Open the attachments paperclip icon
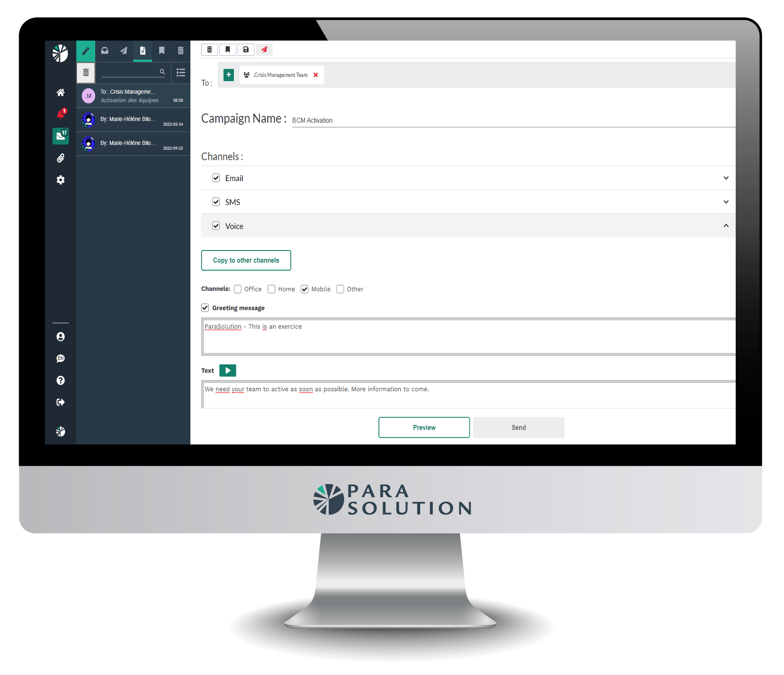This screenshot has width=784, height=675. click(60, 158)
